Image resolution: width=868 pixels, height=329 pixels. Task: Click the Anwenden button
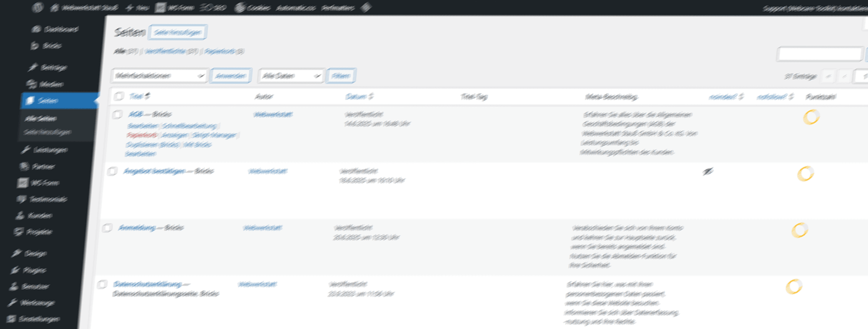230,76
